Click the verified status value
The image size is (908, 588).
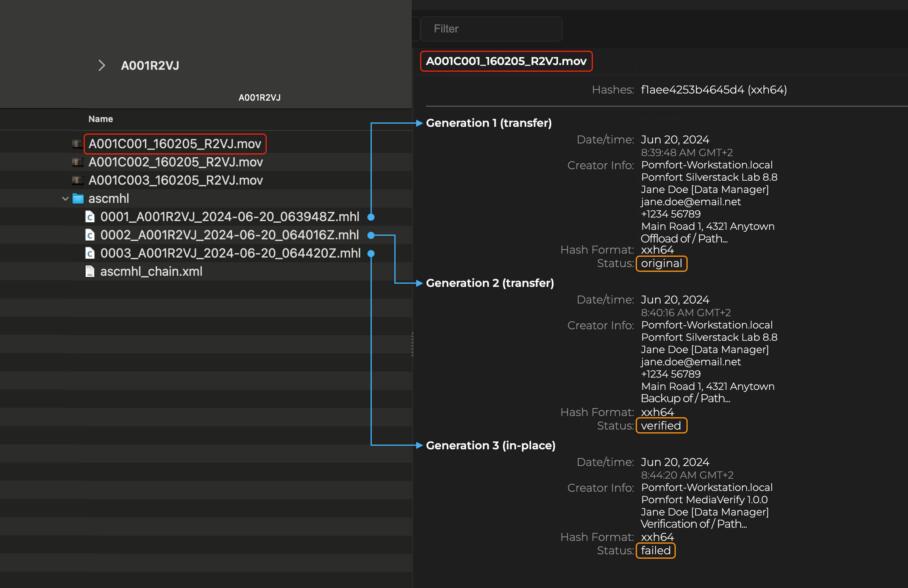[x=661, y=426]
